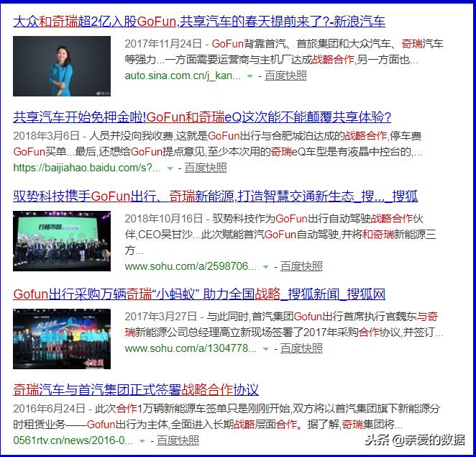Open the 奇瑞汽车与首汽集团正式签署 result title

click(136, 389)
